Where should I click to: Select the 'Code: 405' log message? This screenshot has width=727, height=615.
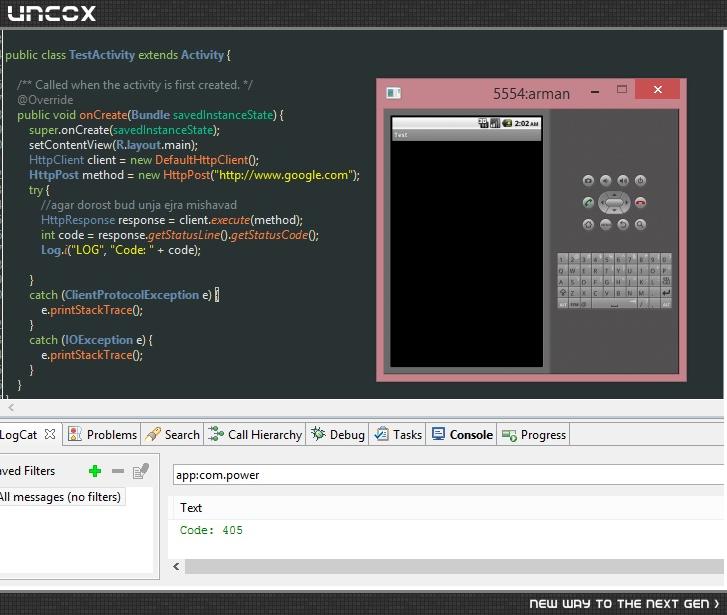211,530
